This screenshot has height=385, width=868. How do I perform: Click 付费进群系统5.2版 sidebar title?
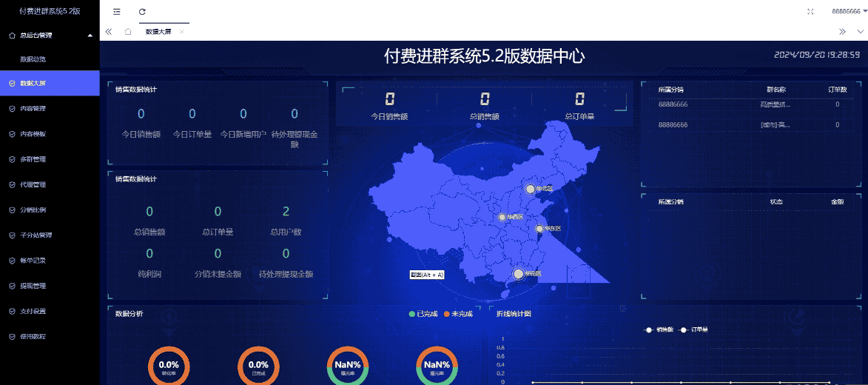coord(50,11)
